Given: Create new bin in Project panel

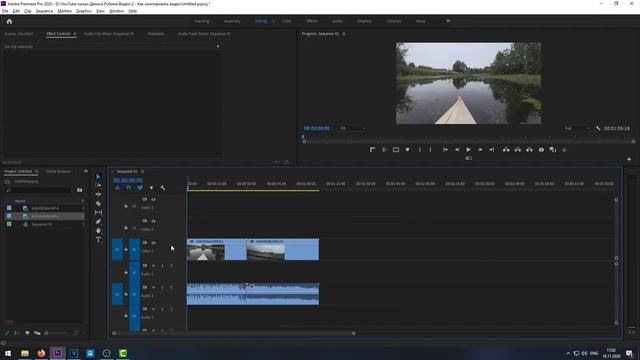Looking at the screenshot, I should tap(80, 190).
